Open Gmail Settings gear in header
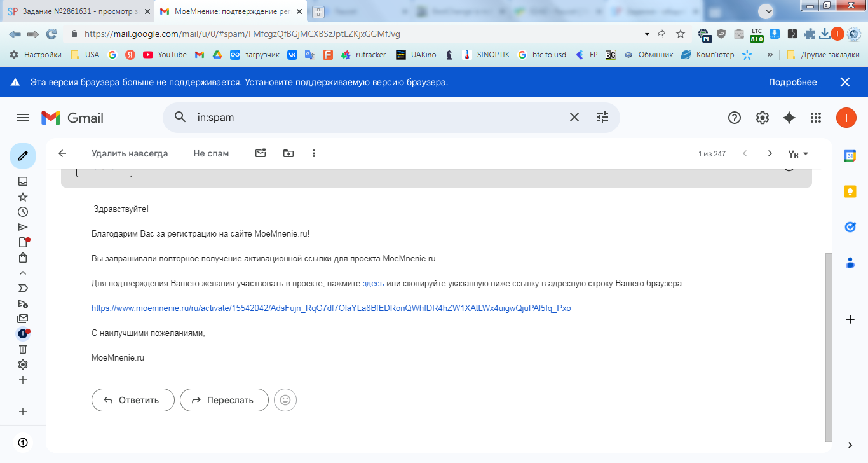Viewport: 868px width, 463px height. click(763, 118)
